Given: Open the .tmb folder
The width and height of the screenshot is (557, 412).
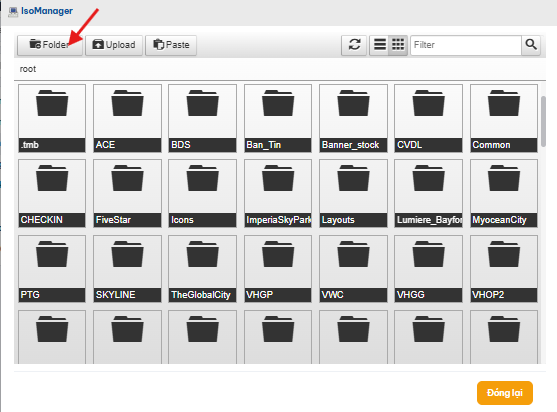Looking at the screenshot, I should (52, 118).
